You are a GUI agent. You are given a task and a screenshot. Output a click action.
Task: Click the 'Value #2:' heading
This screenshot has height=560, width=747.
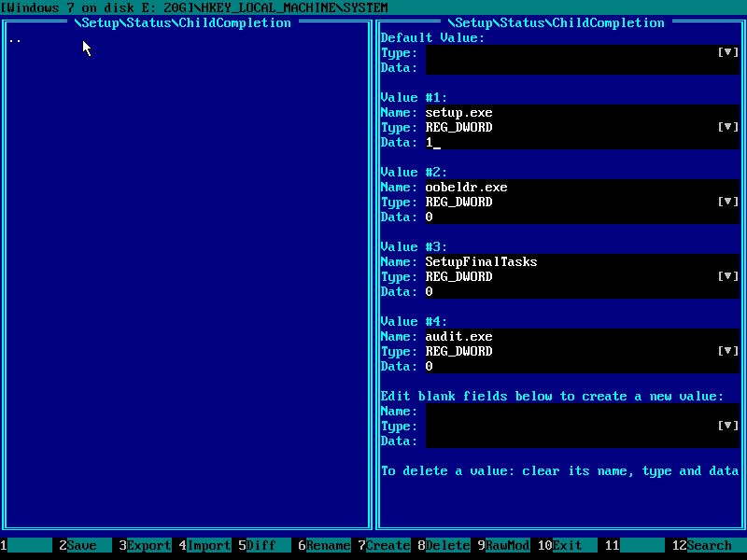point(414,173)
